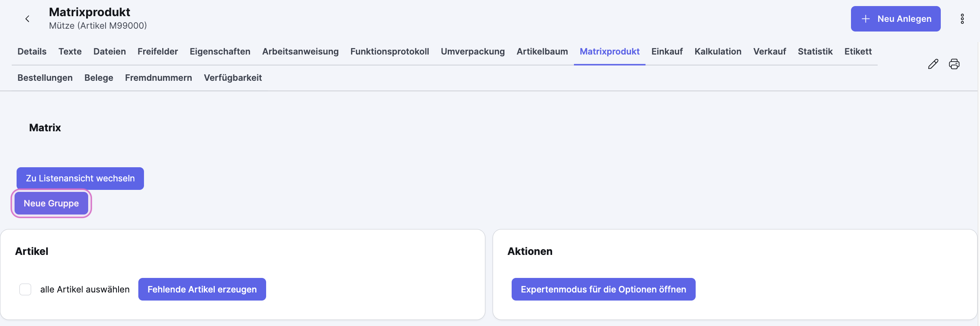Select the pencil edit icon
The width and height of the screenshot is (980, 326).
pyautogui.click(x=933, y=64)
